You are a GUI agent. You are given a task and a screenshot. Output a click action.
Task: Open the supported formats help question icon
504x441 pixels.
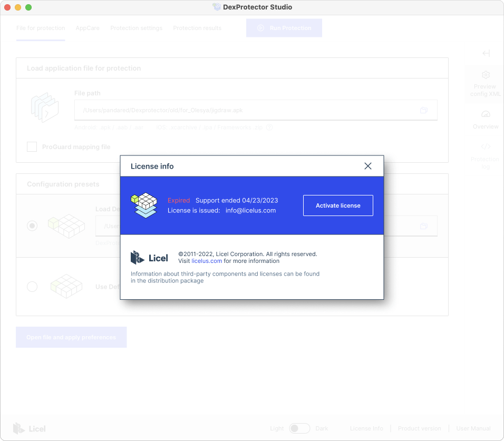(x=269, y=128)
